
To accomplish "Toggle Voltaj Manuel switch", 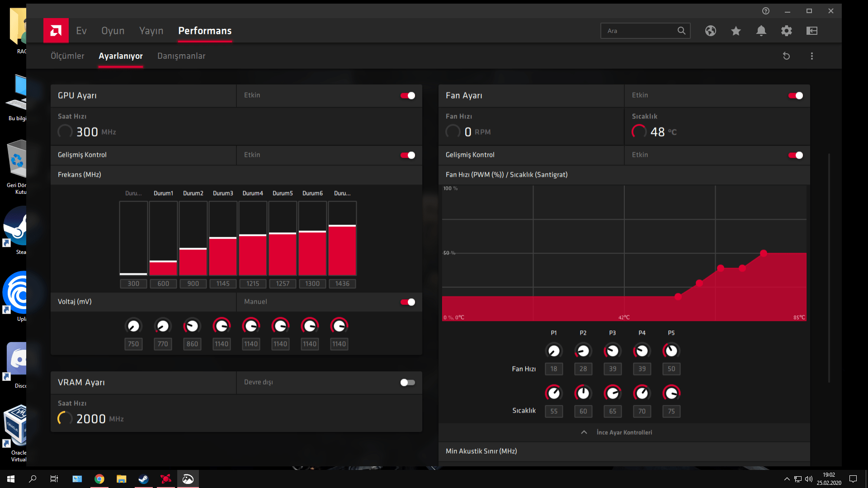I will pos(407,302).
